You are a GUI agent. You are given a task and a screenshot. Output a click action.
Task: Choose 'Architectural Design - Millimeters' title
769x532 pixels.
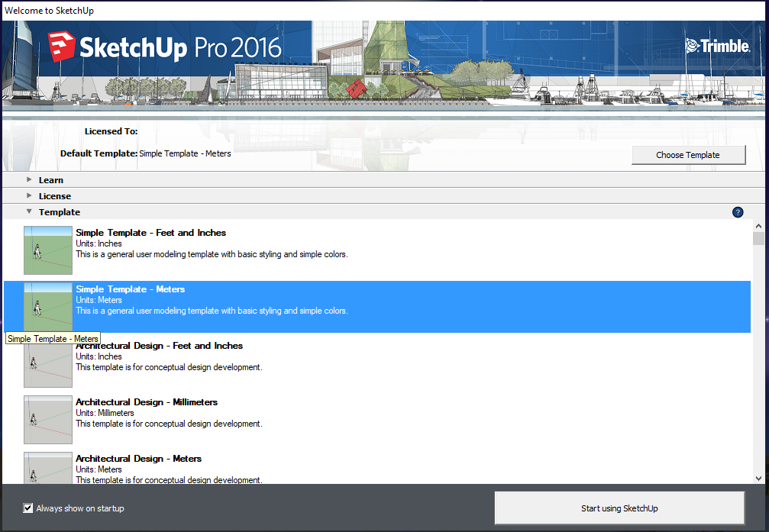pos(147,402)
